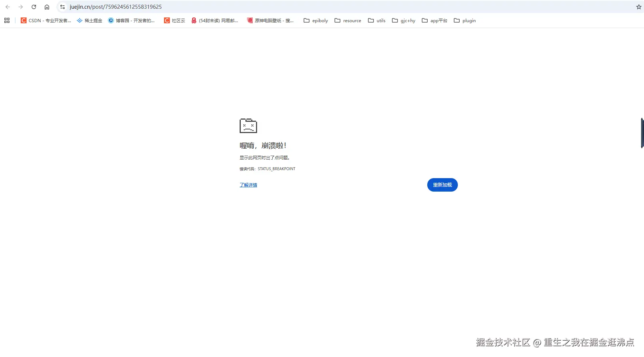This screenshot has height=357, width=644.
Task: Open the browser home page icon
Action: 47,7
